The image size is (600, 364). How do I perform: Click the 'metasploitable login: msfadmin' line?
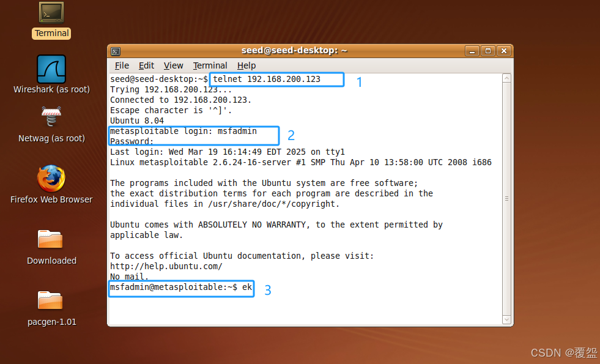point(183,132)
